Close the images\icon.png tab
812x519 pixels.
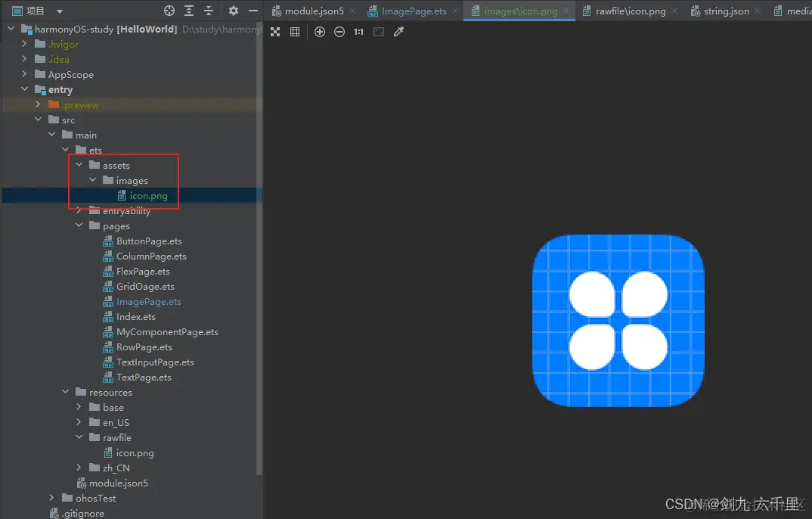(x=566, y=11)
